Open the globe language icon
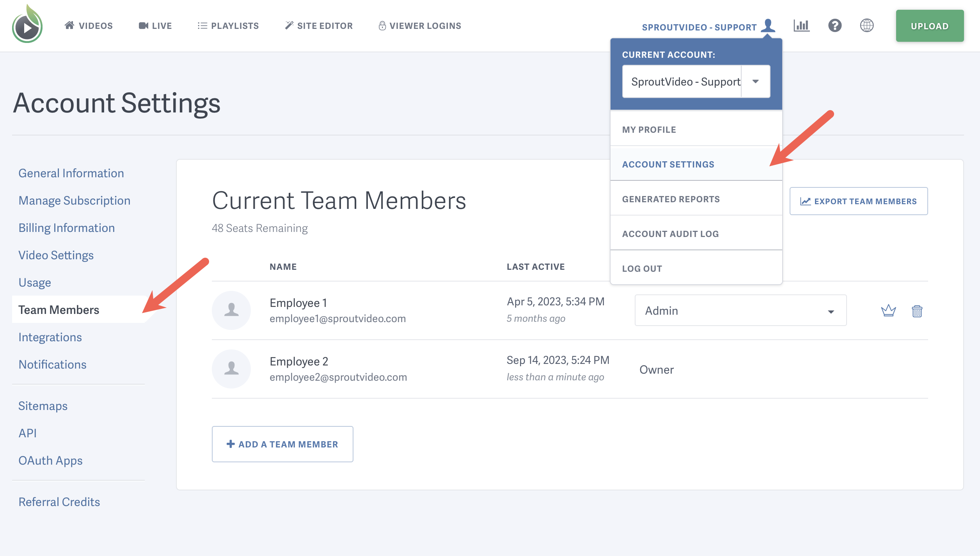The height and width of the screenshot is (556, 980). click(x=867, y=25)
